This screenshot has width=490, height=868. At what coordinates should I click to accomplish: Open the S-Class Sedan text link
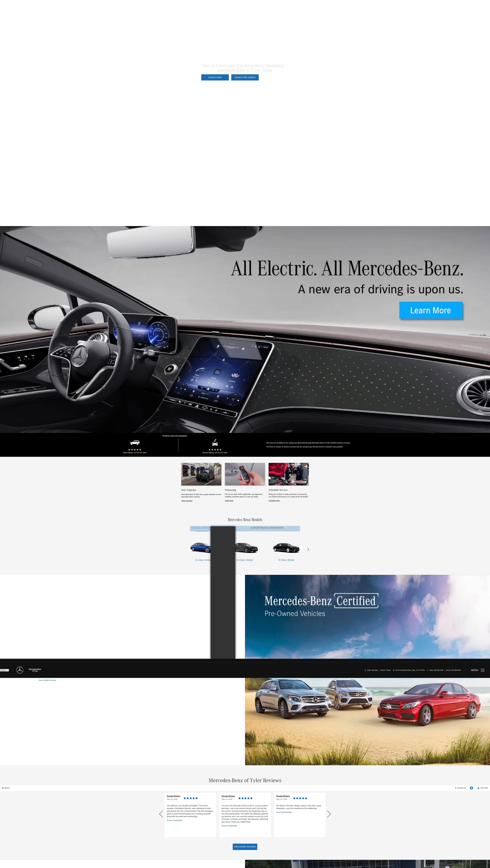coord(286,560)
